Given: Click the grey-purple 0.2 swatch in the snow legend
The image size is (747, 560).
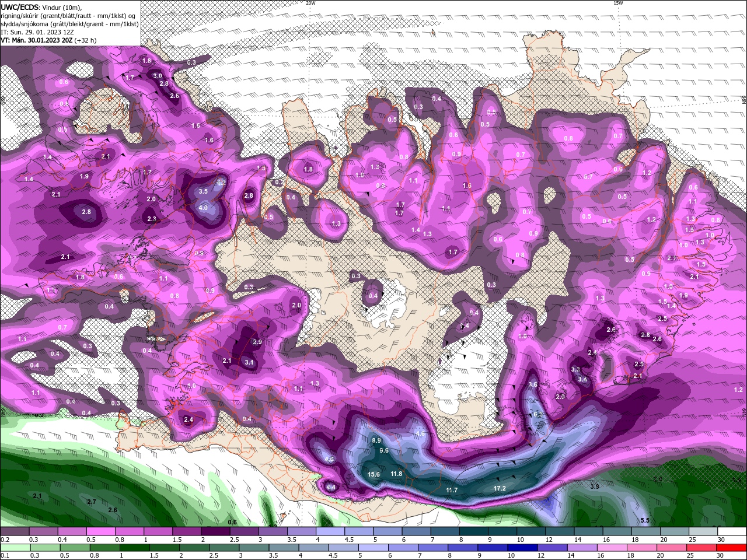Looking at the screenshot, I should point(15,531).
